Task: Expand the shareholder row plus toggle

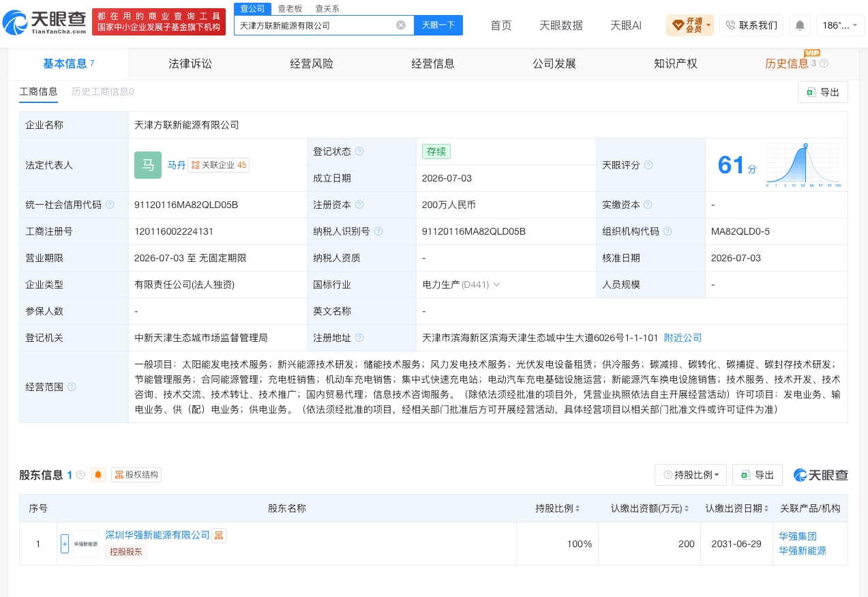Action: pyautogui.click(x=65, y=544)
